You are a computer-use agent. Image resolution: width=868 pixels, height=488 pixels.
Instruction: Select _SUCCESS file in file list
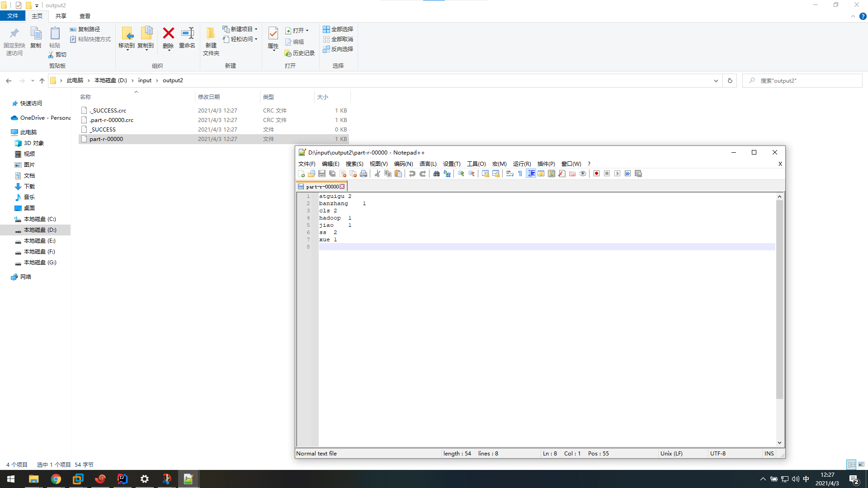[x=103, y=130]
